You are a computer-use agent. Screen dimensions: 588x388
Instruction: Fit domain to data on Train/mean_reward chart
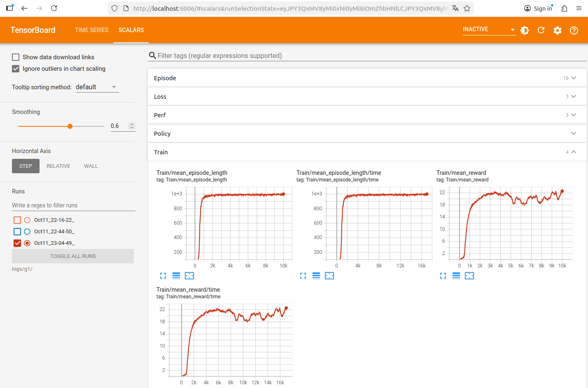point(469,276)
